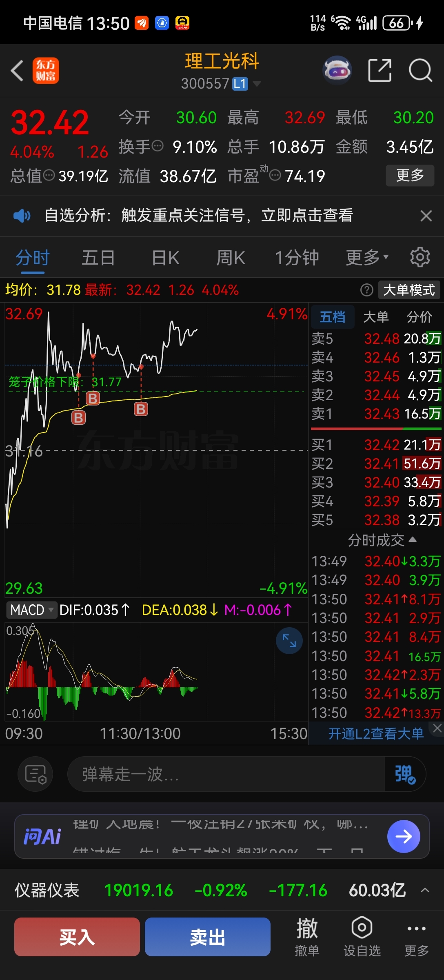
Task: Tap the 仪器仪表 sector name
Action: [47, 890]
